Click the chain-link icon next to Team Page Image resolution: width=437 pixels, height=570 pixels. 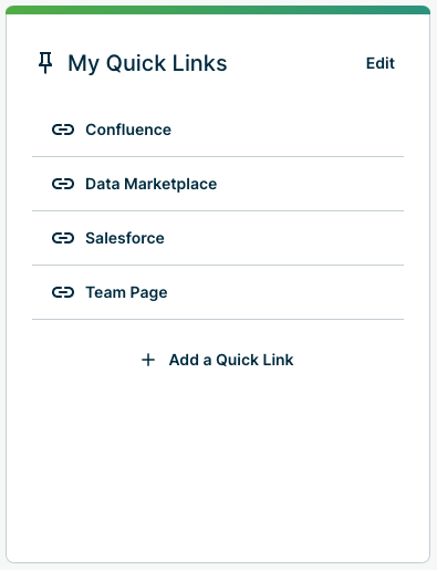point(63,292)
